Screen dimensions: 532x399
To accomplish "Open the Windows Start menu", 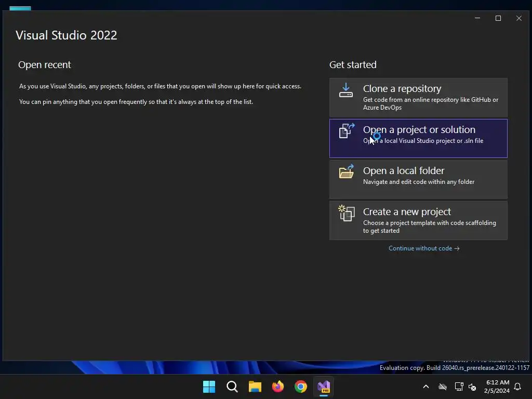I will click(x=209, y=387).
